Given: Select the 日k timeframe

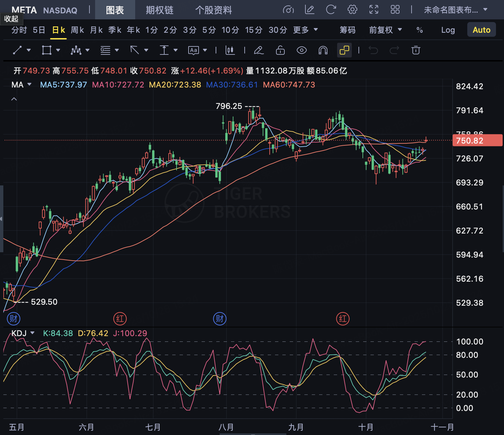Looking at the screenshot, I should [59, 30].
